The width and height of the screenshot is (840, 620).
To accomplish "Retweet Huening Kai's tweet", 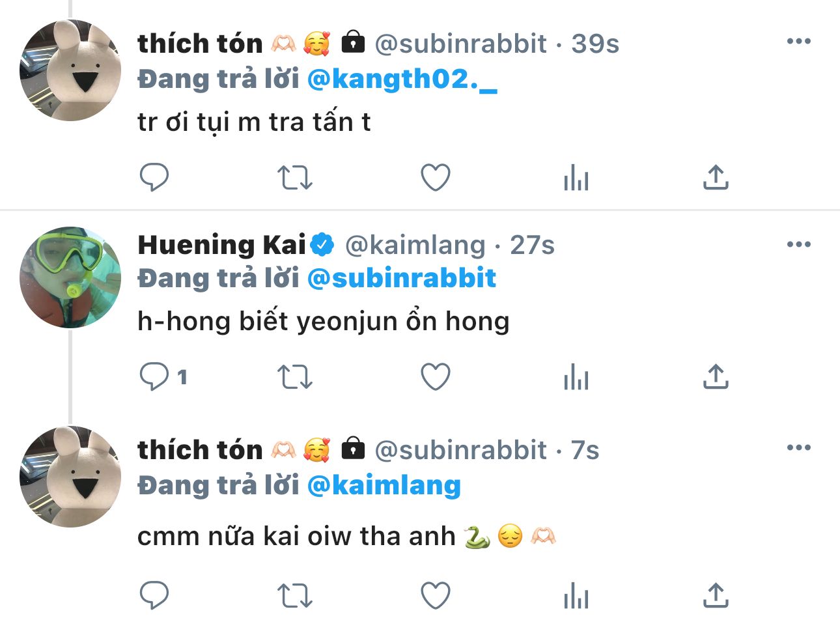I will 295,376.
